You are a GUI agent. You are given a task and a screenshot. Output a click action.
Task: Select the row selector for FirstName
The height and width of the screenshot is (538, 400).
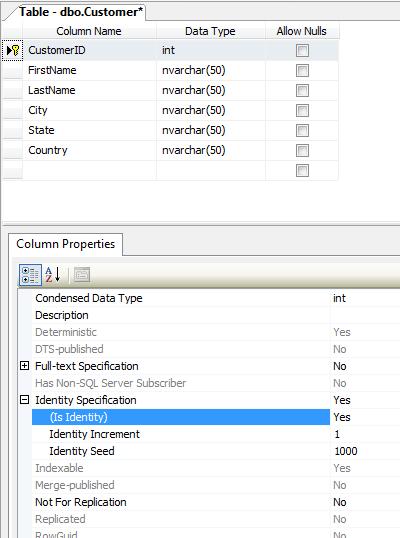click(x=12, y=70)
